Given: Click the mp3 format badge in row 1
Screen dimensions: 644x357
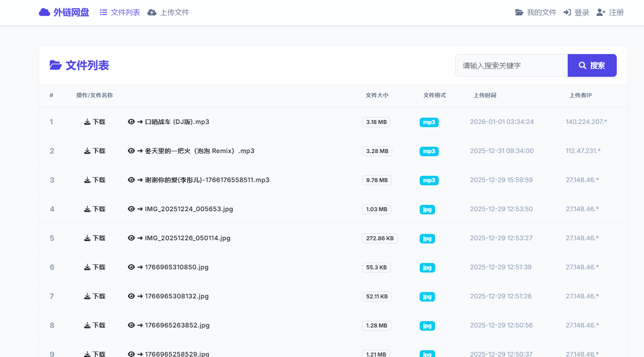Looking at the screenshot, I should (429, 122).
